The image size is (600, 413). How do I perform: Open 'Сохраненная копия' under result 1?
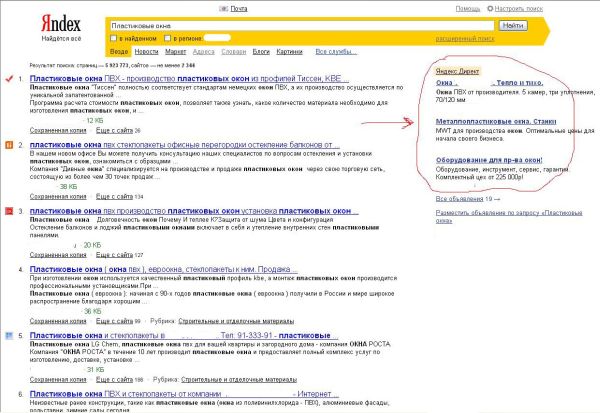[58, 131]
